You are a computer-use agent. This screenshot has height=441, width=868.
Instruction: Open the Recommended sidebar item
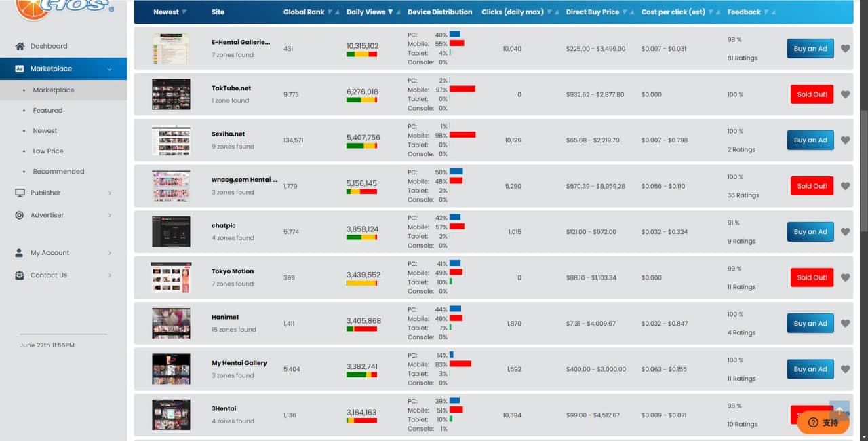(58, 172)
